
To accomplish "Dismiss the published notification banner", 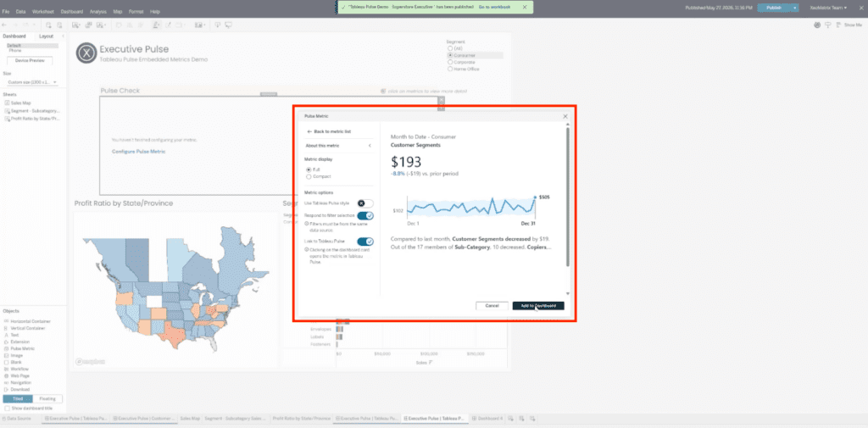I will (524, 7).
